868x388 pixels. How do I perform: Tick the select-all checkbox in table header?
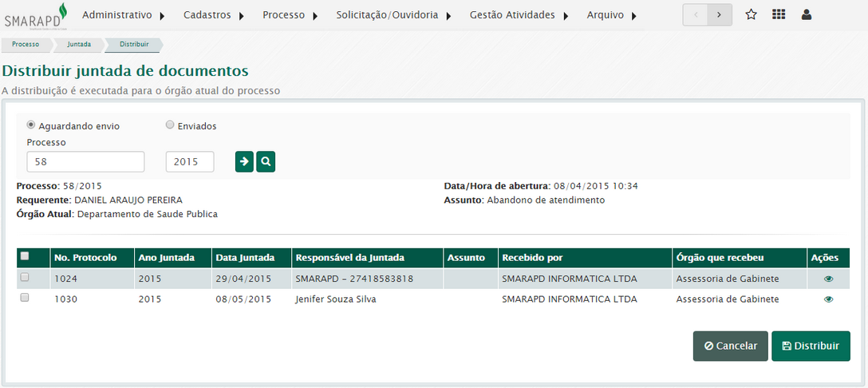25,256
